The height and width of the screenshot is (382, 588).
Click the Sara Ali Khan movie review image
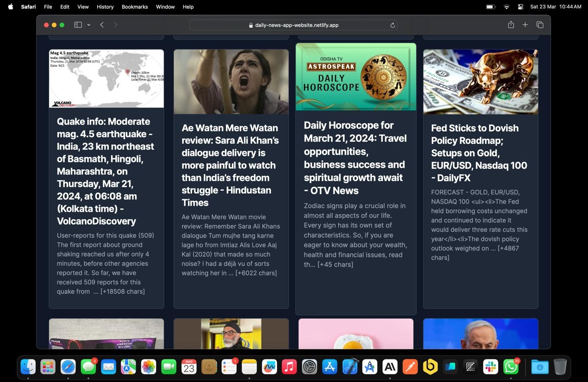[231, 81]
